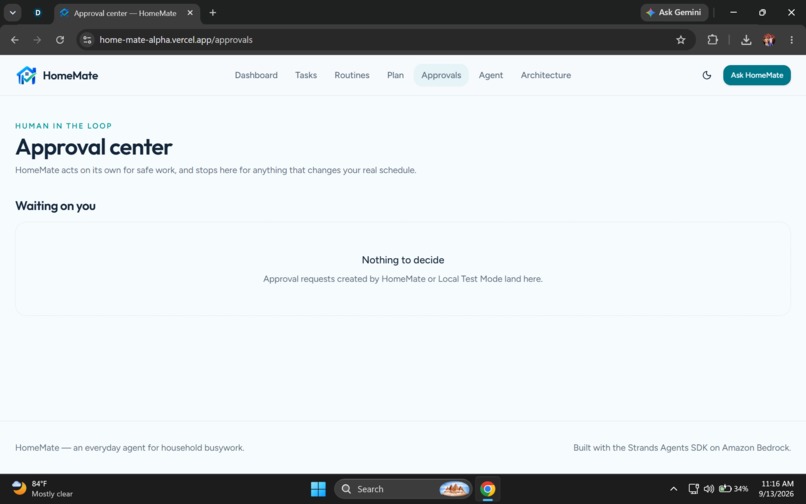Open the Windows Start button
Image resolution: width=806 pixels, height=504 pixels.
pos(318,489)
